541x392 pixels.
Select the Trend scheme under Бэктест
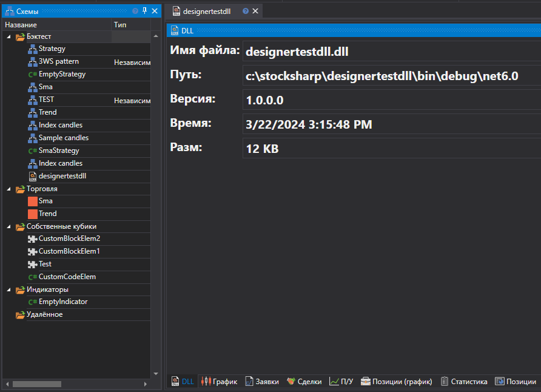click(48, 112)
